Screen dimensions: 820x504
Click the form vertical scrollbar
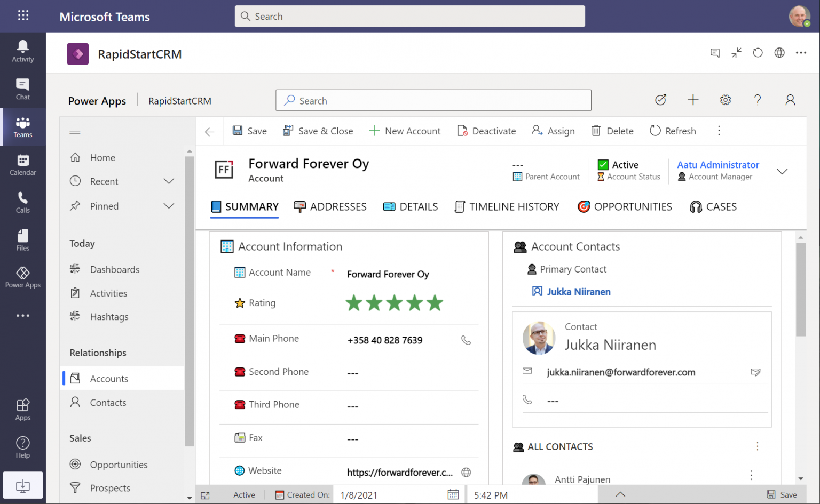coord(801,290)
